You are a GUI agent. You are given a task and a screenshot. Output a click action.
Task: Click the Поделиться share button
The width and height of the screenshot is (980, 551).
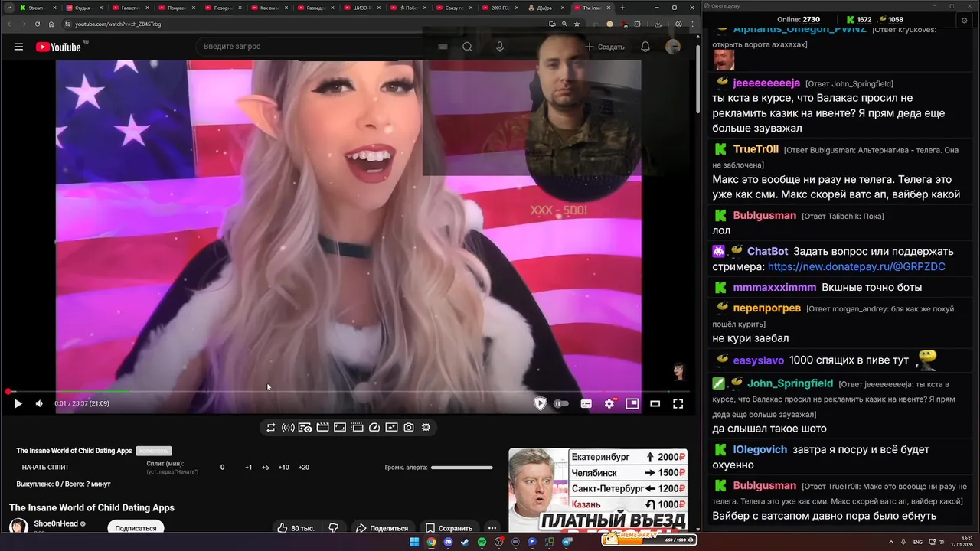click(381, 528)
